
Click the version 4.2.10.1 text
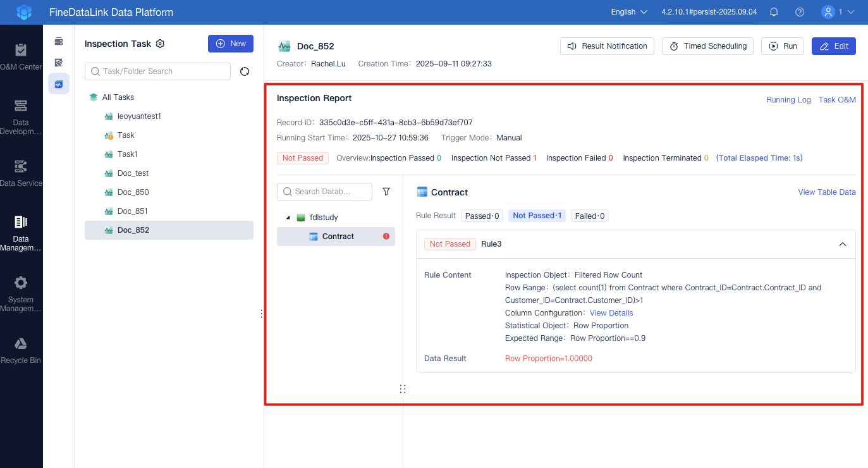tap(709, 12)
